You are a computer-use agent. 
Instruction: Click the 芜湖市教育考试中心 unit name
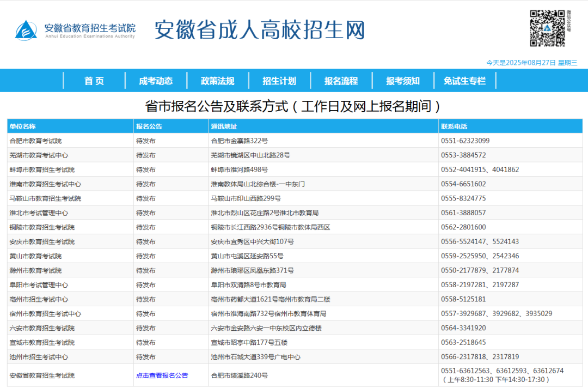tap(39, 155)
